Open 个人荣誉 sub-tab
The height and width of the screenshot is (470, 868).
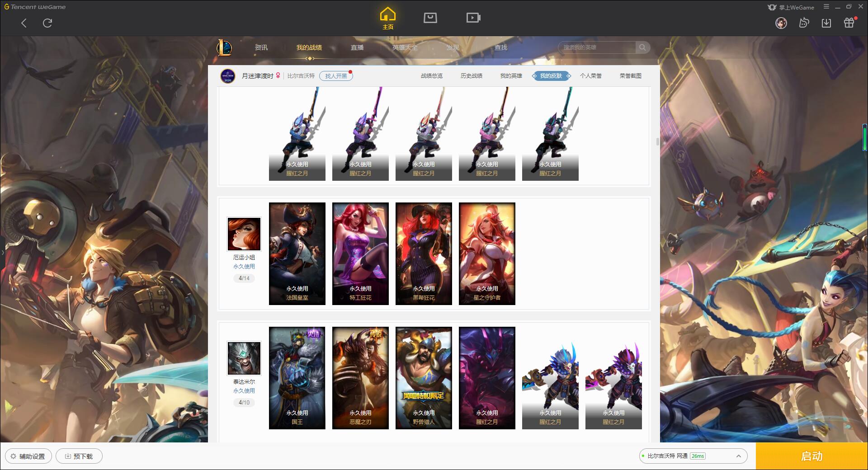point(591,76)
